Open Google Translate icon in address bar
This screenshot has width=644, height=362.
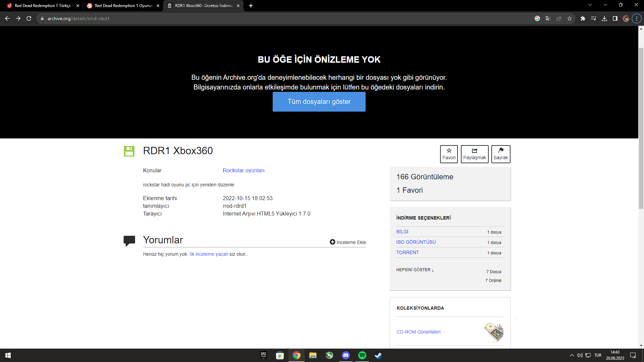[x=548, y=18]
